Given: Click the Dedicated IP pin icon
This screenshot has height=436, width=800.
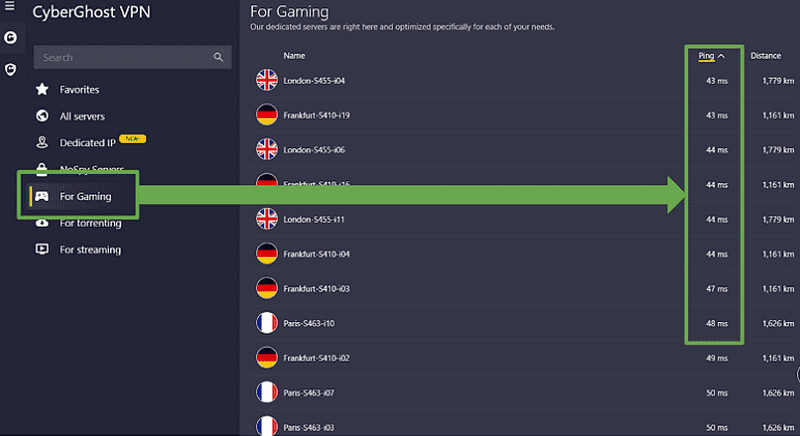Looking at the screenshot, I should tap(42, 142).
